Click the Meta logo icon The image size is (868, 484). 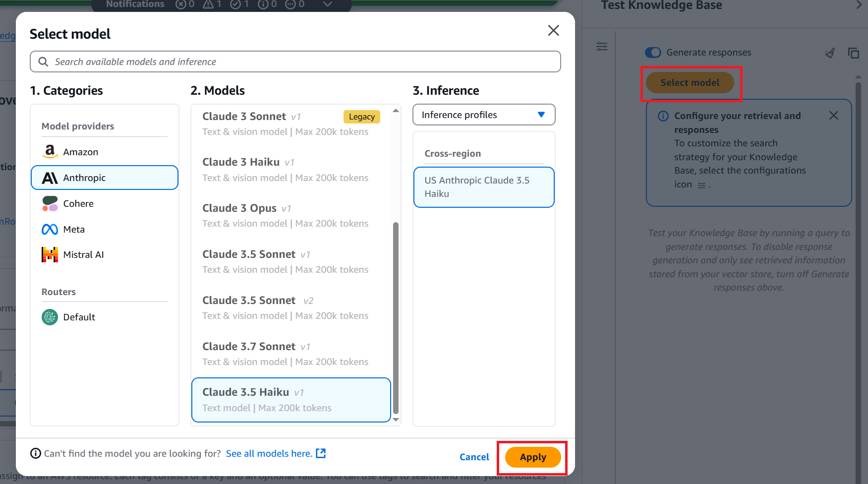[x=50, y=229]
